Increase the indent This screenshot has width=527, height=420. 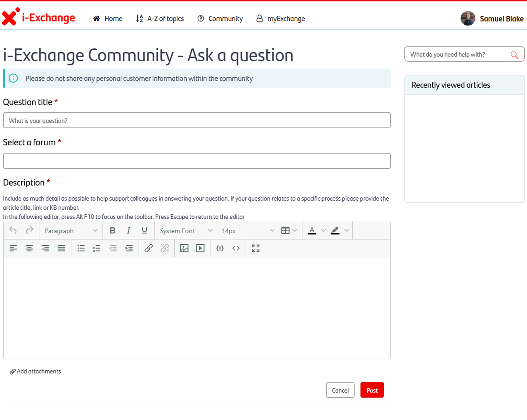(x=129, y=248)
